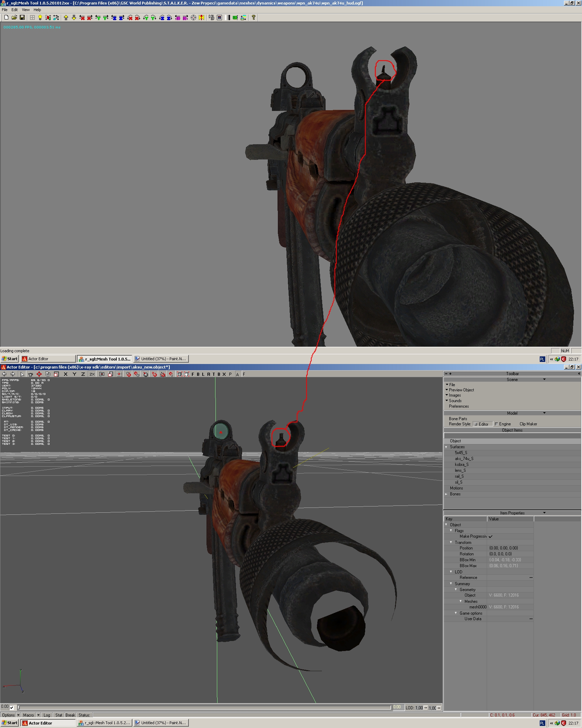Image resolution: width=582 pixels, height=728 pixels.
Task: Click the light bulb toolbar icon
Action: click(40, 17)
